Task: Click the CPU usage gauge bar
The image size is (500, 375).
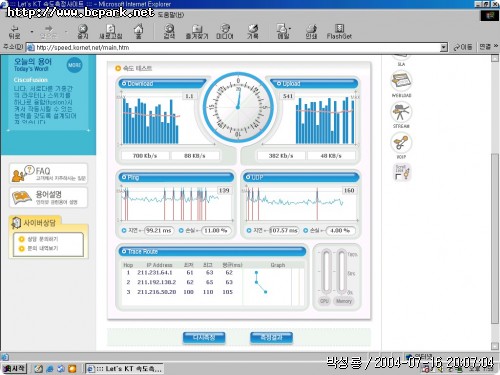Action: pos(326,272)
